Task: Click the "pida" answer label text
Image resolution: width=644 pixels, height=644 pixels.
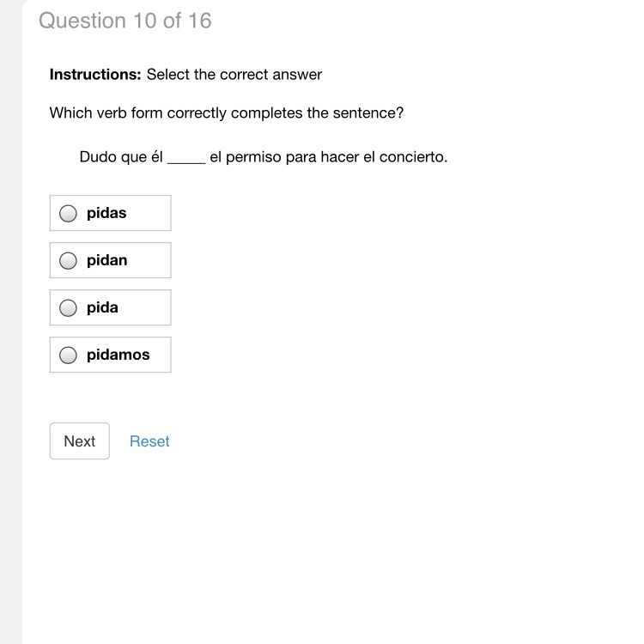Action: pos(102,307)
